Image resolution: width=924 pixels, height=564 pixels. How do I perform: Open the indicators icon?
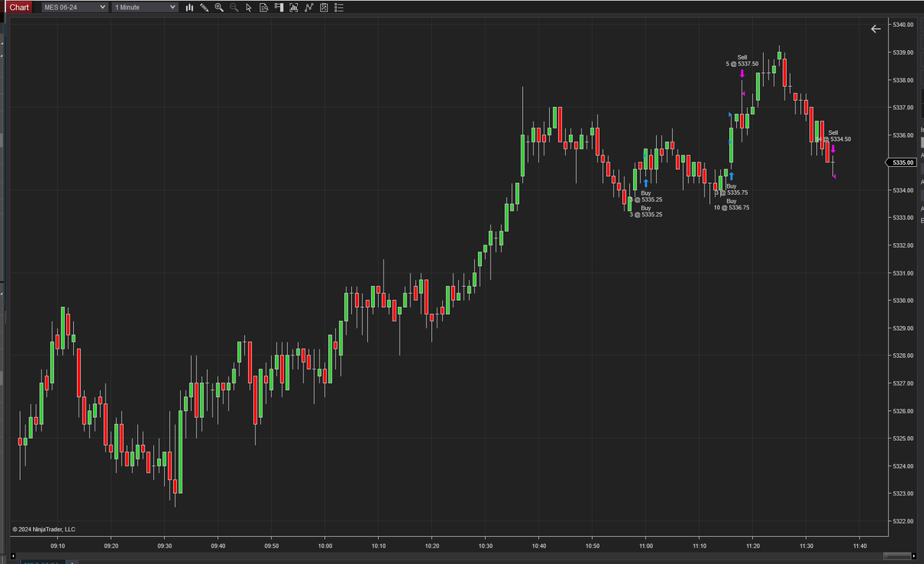pos(294,7)
